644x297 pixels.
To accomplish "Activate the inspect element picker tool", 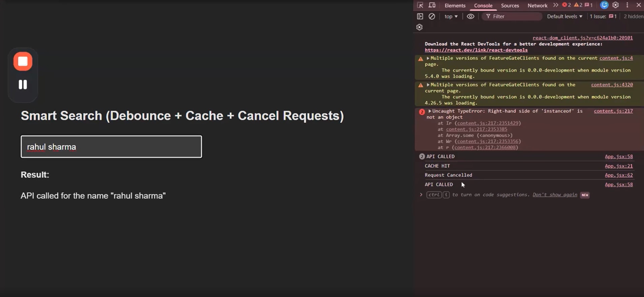I will click(x=420, y=5).
